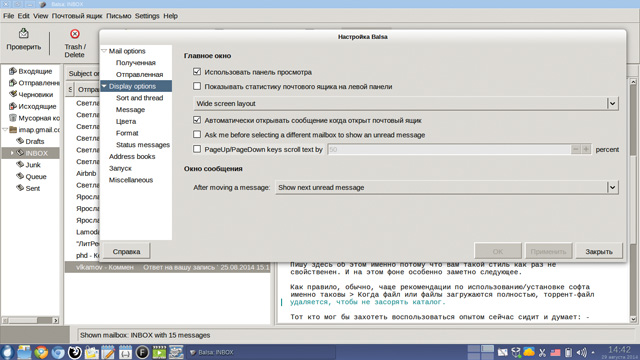
Task: Select 'Полученная' under Mail options
Action: (136, 62)
